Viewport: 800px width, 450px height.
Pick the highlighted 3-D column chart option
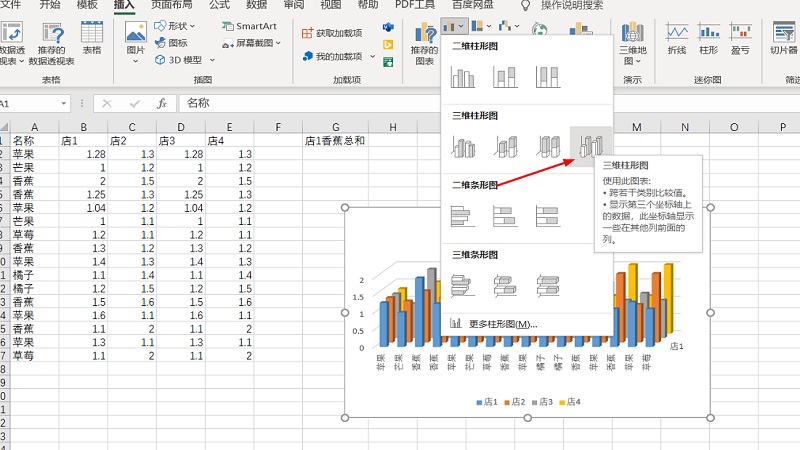pos(588,147)
